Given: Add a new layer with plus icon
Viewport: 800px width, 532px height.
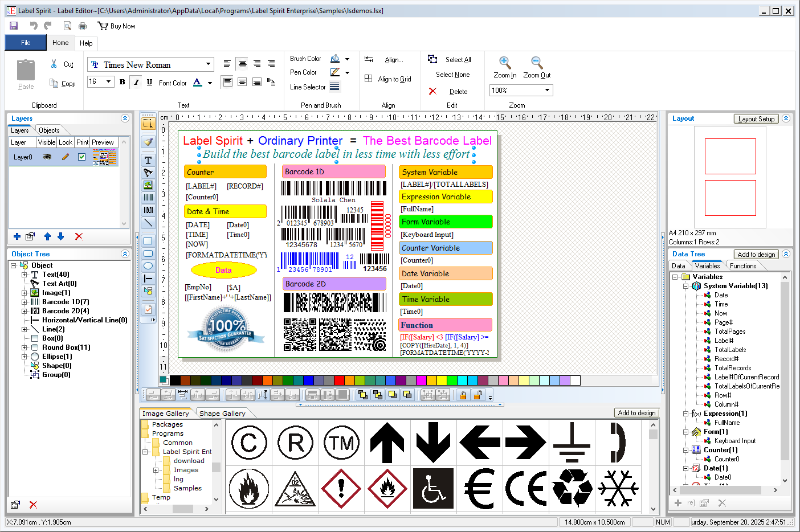Looking at the screenshot, I should (17, 236).
